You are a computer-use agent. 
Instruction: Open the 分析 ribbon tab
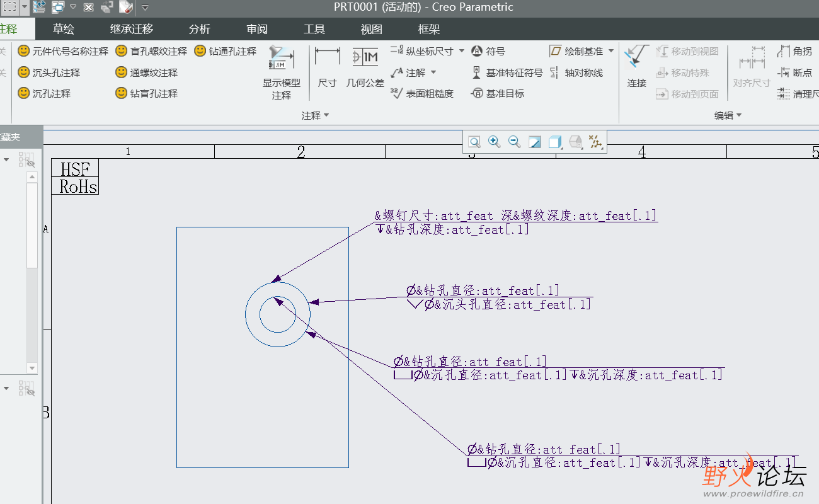pyautogui.click(x=200, y=29)
